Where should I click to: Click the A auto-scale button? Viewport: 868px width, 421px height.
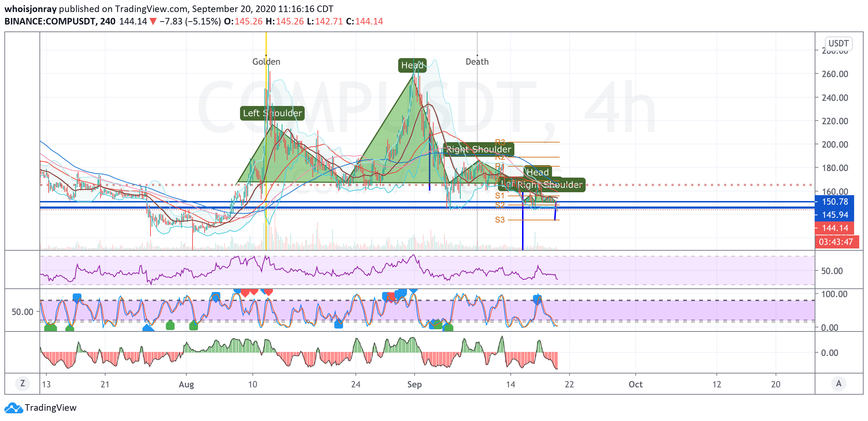[839, 384]
